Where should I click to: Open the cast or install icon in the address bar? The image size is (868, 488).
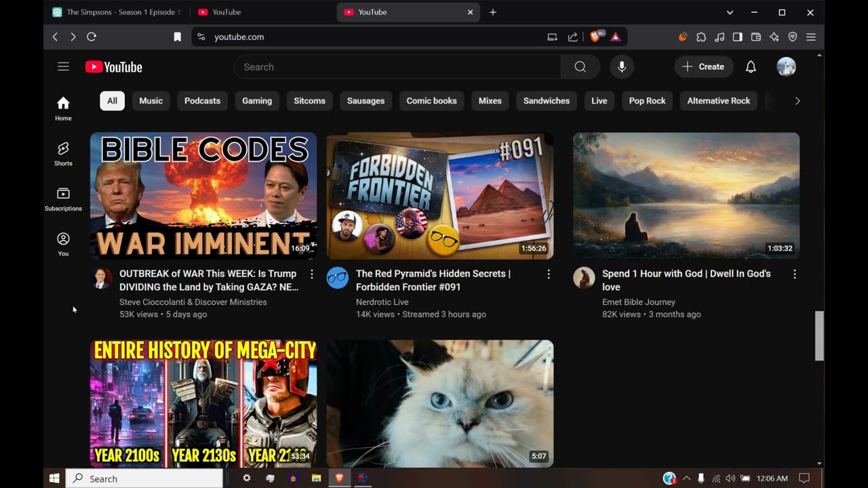click(552, 37)
